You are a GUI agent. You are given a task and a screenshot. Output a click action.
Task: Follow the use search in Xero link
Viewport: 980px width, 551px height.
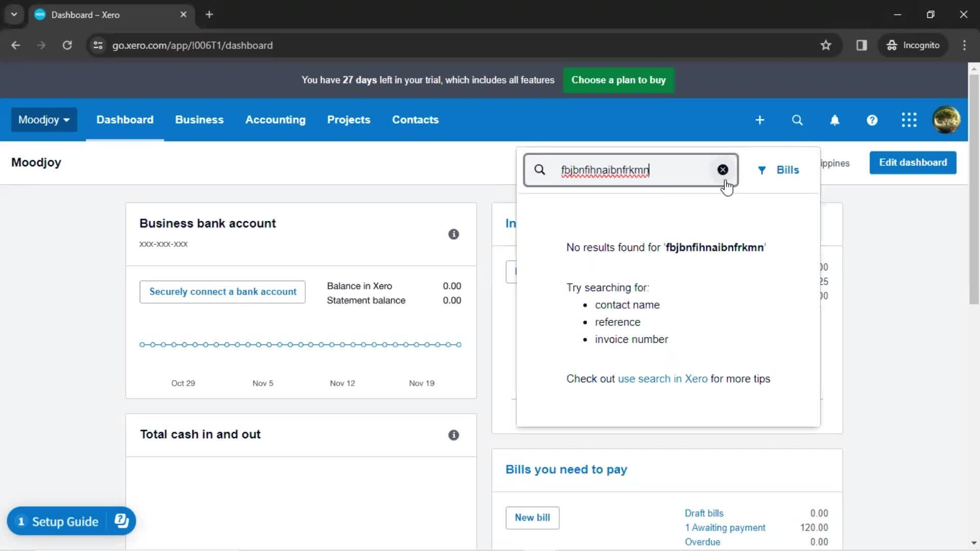(x=663, y=379)
